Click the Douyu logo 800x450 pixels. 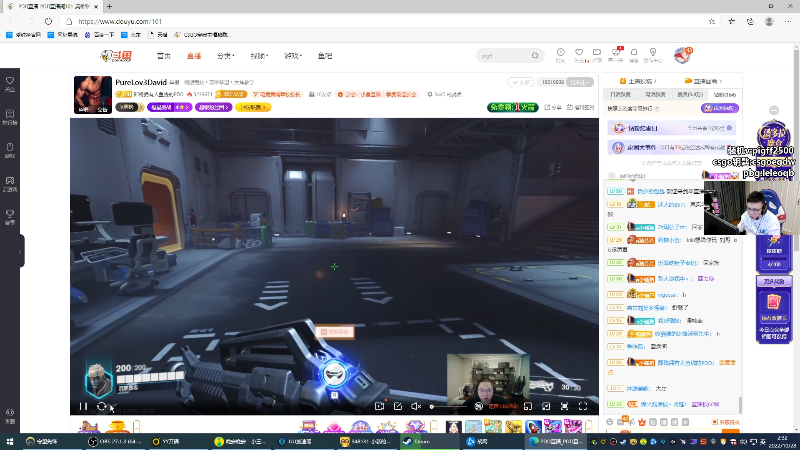116,56
